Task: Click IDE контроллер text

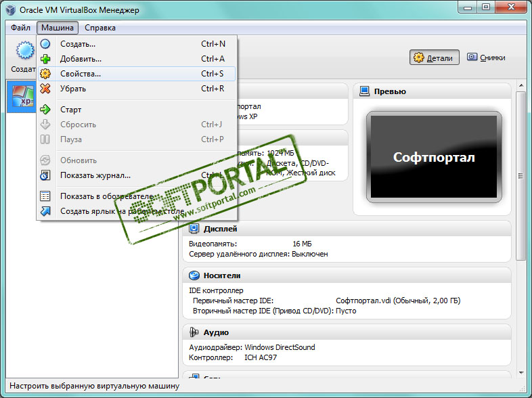Action: point(216,291)
